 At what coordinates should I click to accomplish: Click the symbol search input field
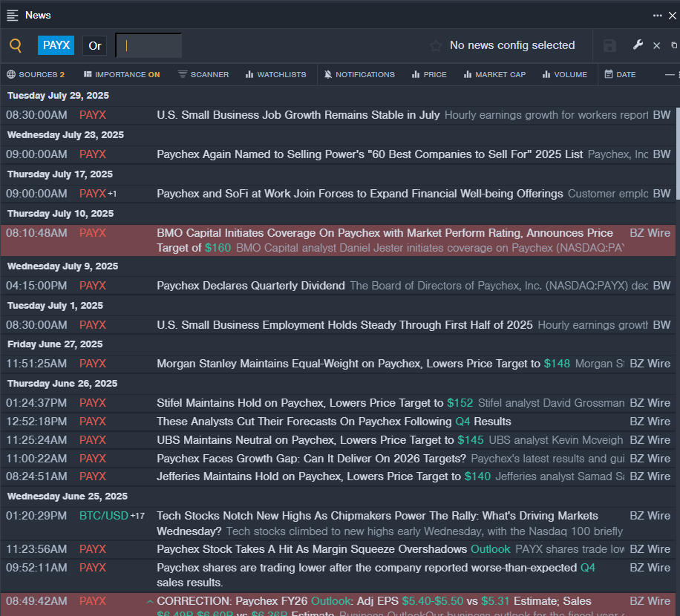(148, 45)
